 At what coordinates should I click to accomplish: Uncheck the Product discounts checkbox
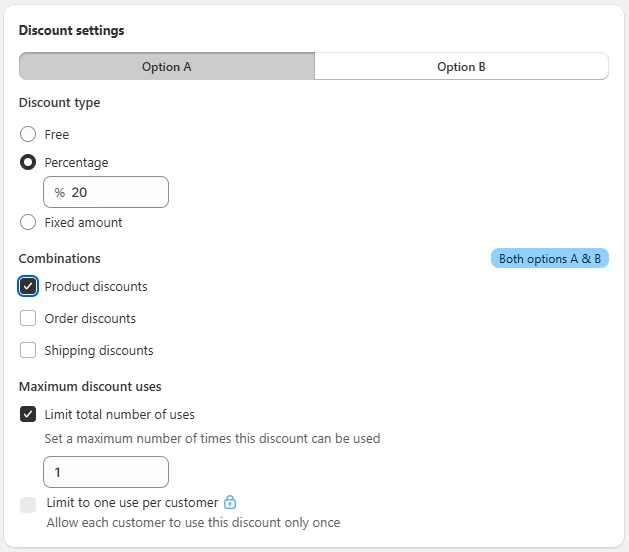[28, 286]
